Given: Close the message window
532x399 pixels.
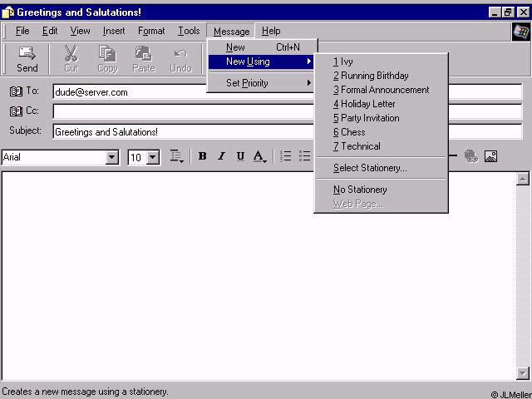Looking at the screenshot, I should coord(523,12).
